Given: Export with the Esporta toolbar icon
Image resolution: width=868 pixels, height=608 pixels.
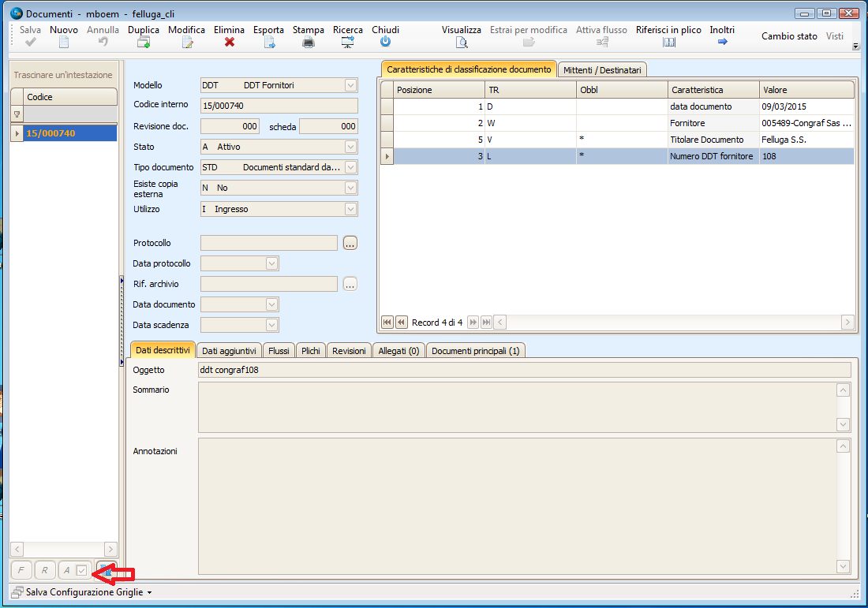Looking at the screenshot, I should click(269, 43).
